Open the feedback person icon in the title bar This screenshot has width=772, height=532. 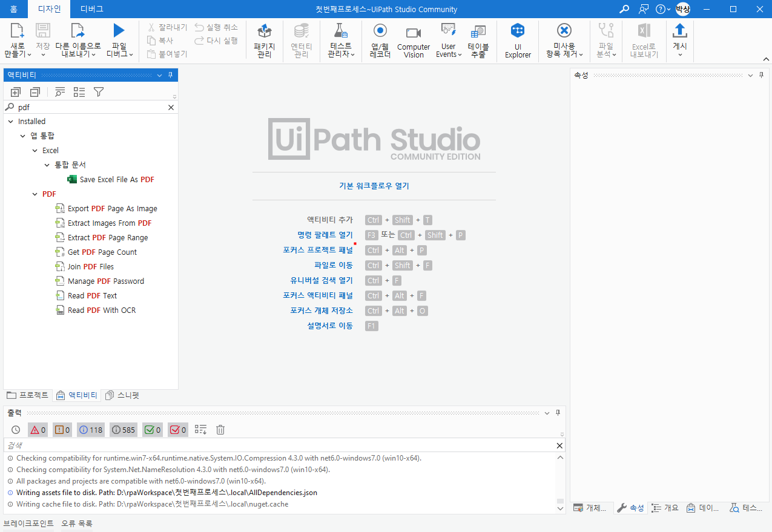(644, 9)
